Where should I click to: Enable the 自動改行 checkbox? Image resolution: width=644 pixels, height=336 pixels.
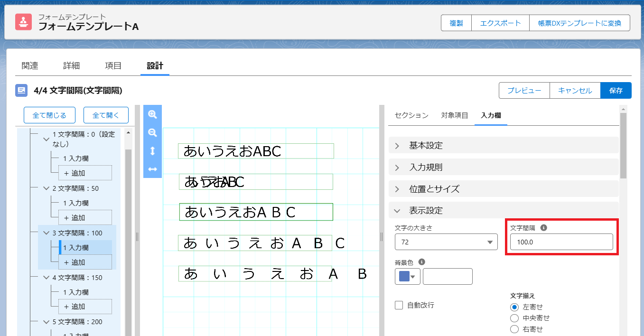click(x=399, y=305)
